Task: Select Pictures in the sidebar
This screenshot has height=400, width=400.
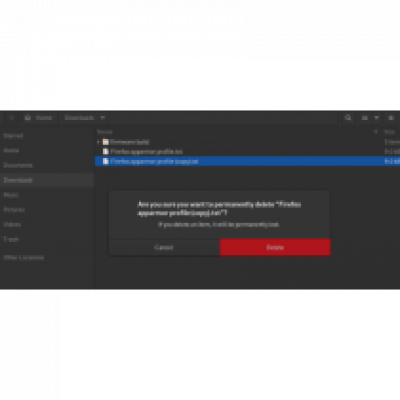Action: coord(14,210)
